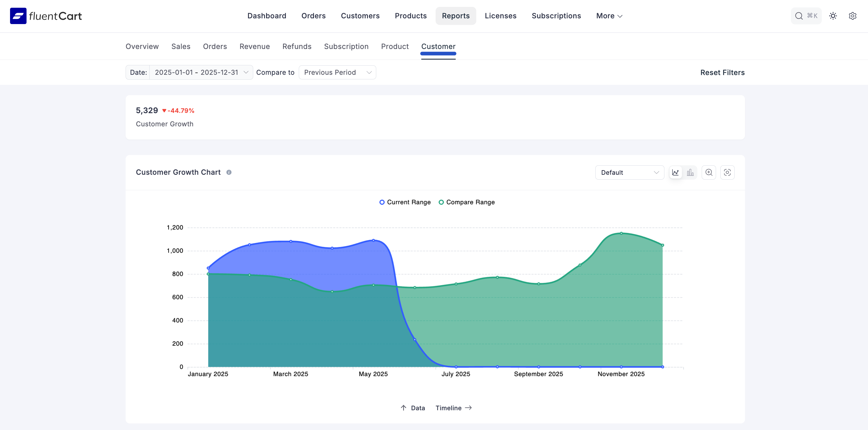Open the search command icon
The width and height of the screenshot is (868, 430).
[799, 16]
